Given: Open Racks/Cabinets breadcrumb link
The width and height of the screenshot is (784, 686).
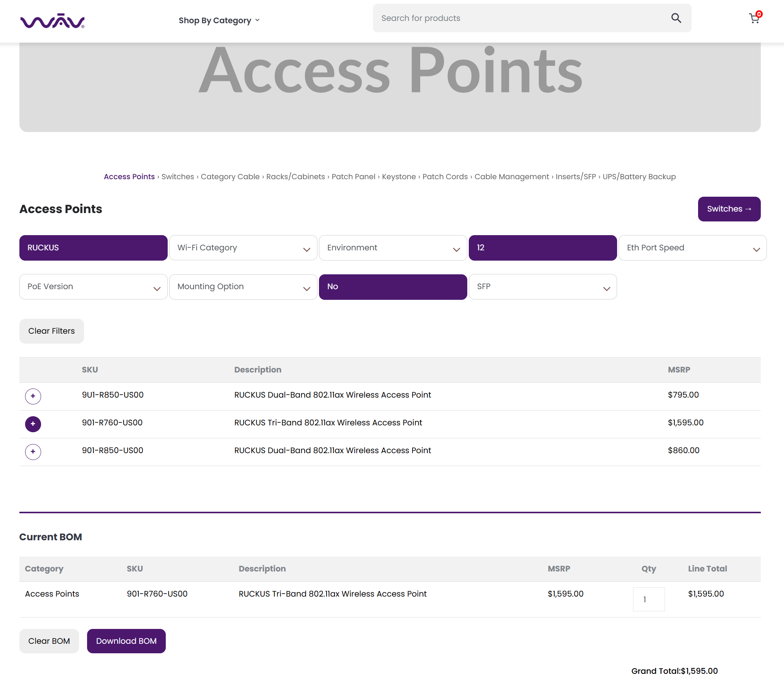Looking at the screenshot, I should (295, 177).
